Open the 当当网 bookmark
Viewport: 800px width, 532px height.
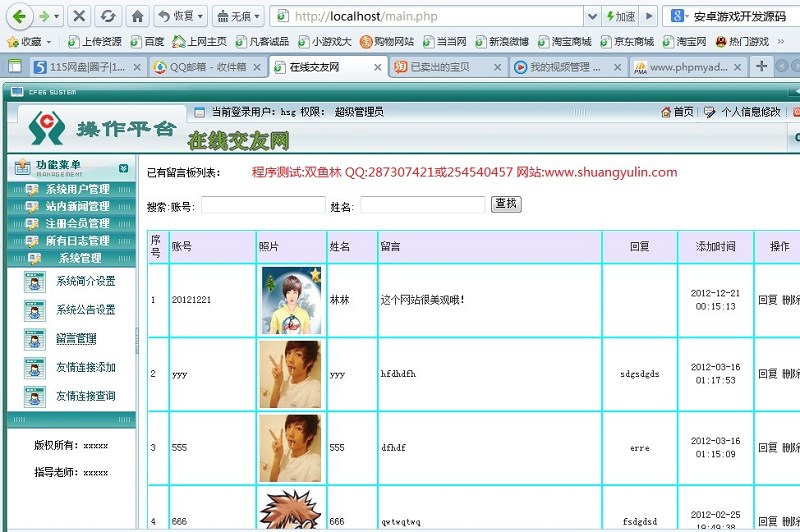click(445, 42)
